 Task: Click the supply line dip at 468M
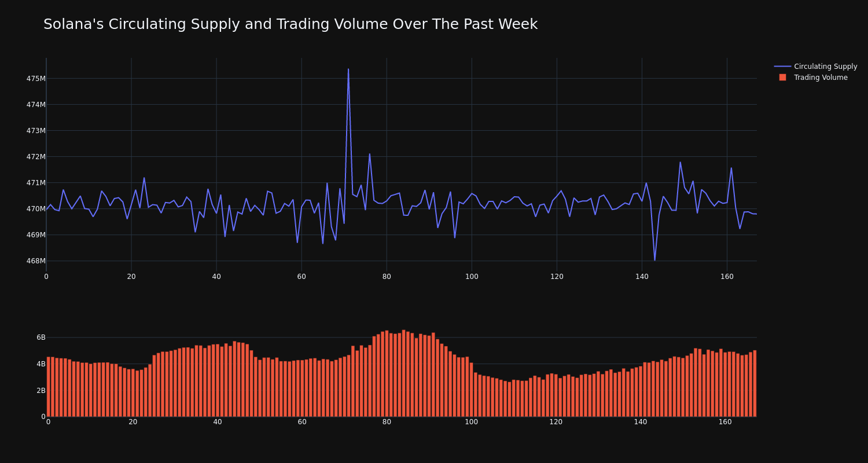tap(654, 260)
